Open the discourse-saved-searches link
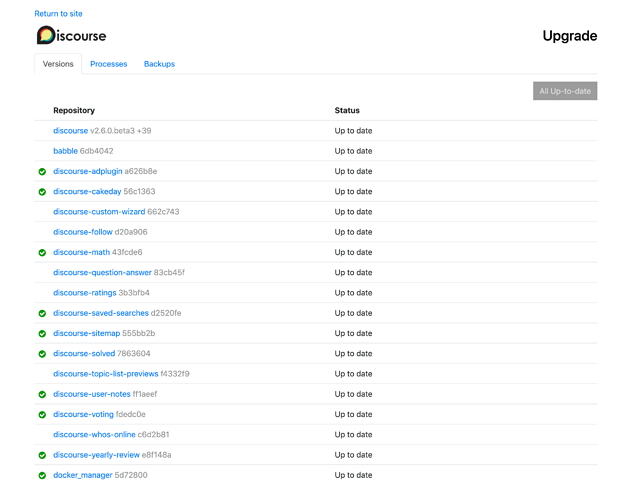Image resolution: width=632 pixels, height=500 pixels. (x=101, y=313)
